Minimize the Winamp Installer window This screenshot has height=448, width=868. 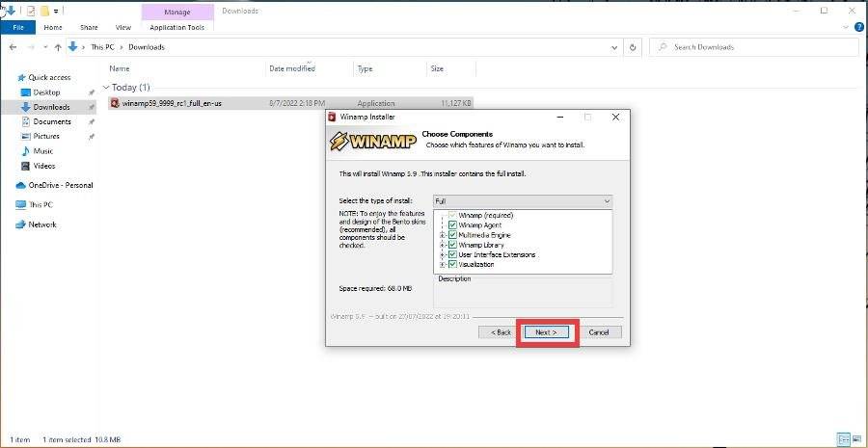pos(560,118)
